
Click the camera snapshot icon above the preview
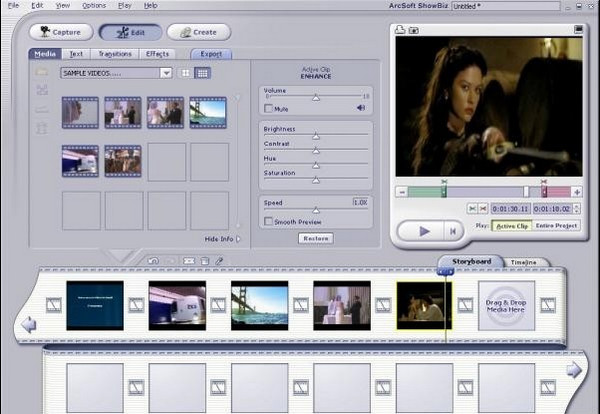413,30
